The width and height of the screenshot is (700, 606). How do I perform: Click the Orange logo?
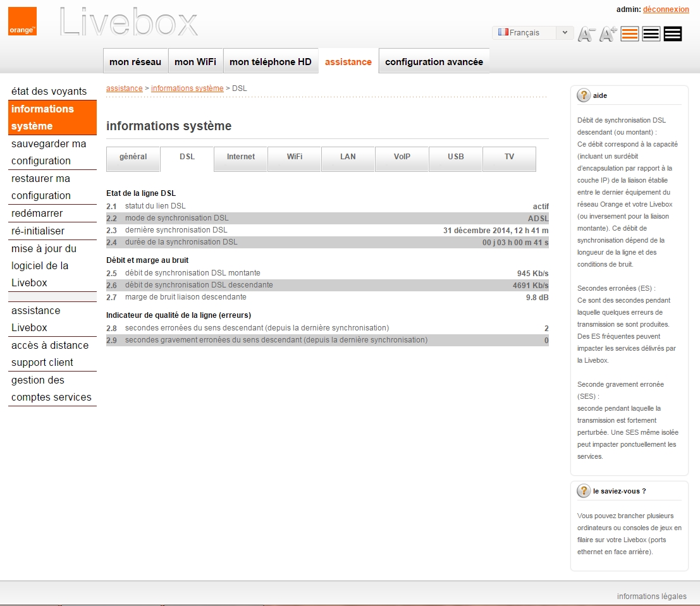click(22, 21)
